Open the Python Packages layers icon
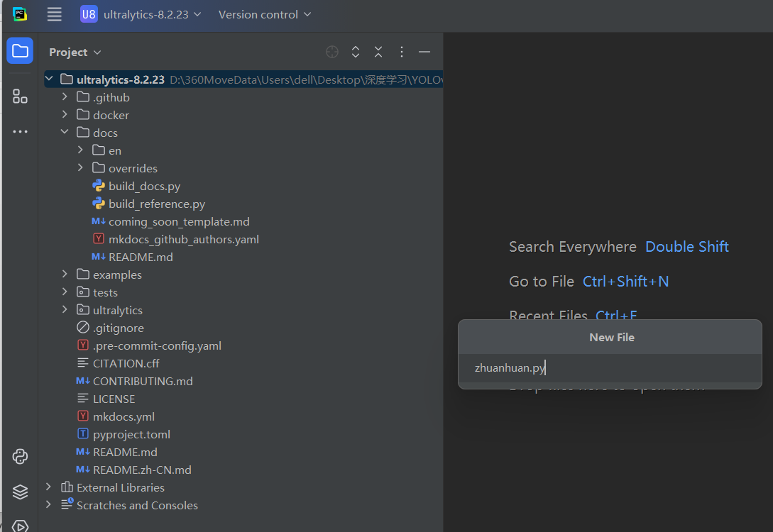This screenshot has width=773, height=532. click(20, 492)
